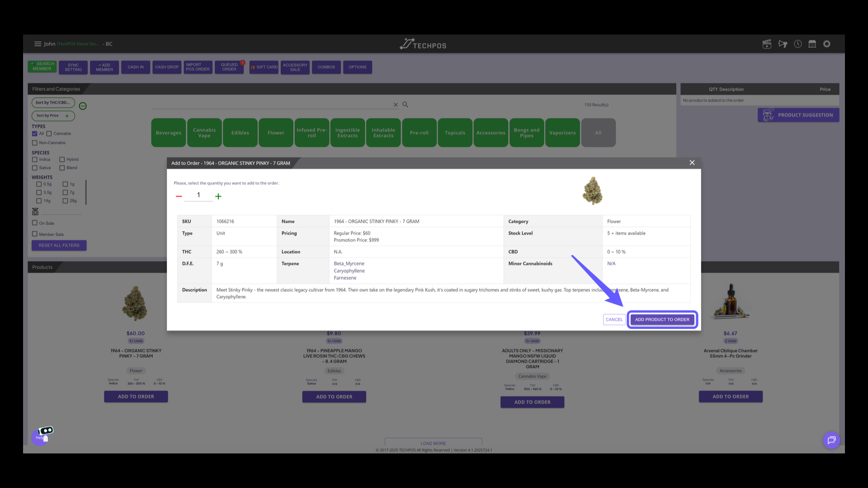Enable the Sativa species filter
868x488 pixels.
click(x=35, y=168)
